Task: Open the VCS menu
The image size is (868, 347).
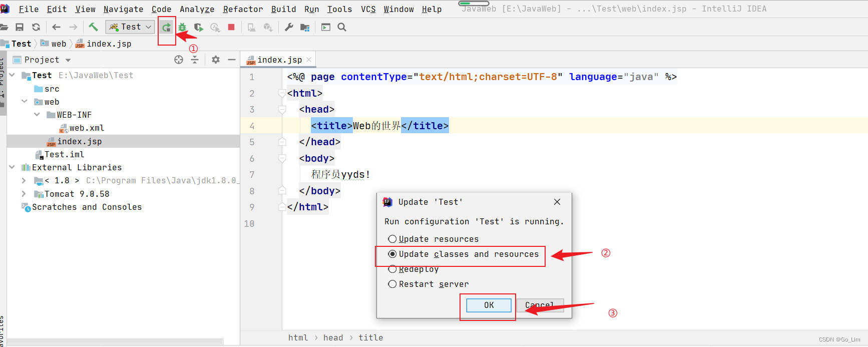Action: 368,9
